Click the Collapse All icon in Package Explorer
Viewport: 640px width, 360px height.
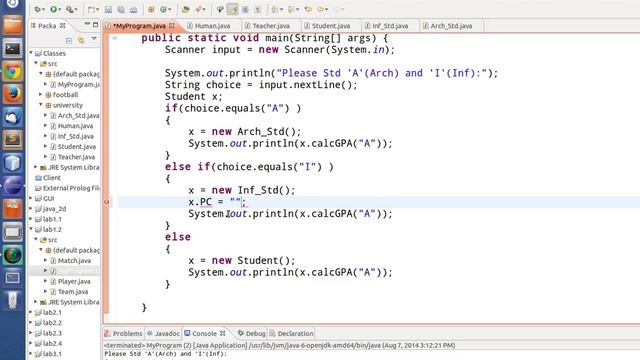pyautogui.click(x=69, y=40)
